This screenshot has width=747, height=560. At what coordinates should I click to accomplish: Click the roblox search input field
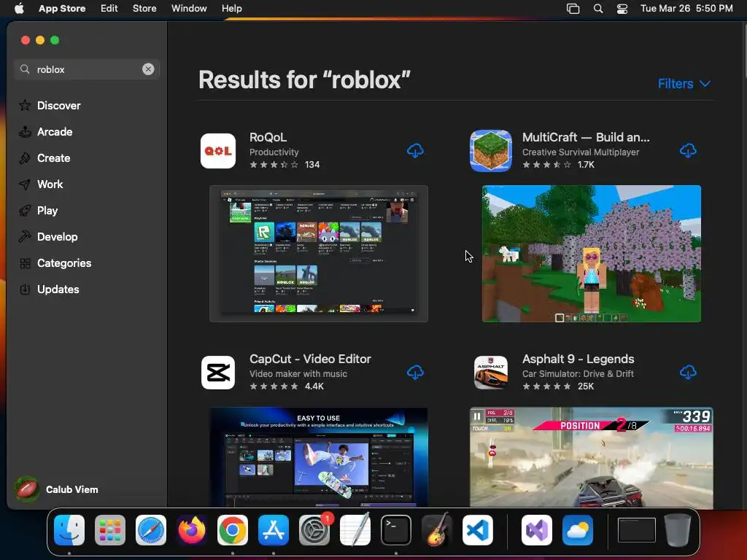pos(88,69)
